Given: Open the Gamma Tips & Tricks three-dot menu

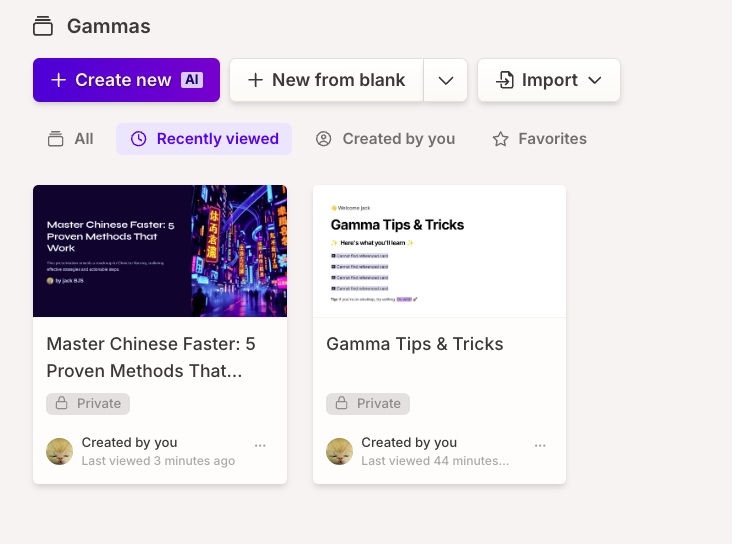Looking at the screenshot, I should 540,446.
